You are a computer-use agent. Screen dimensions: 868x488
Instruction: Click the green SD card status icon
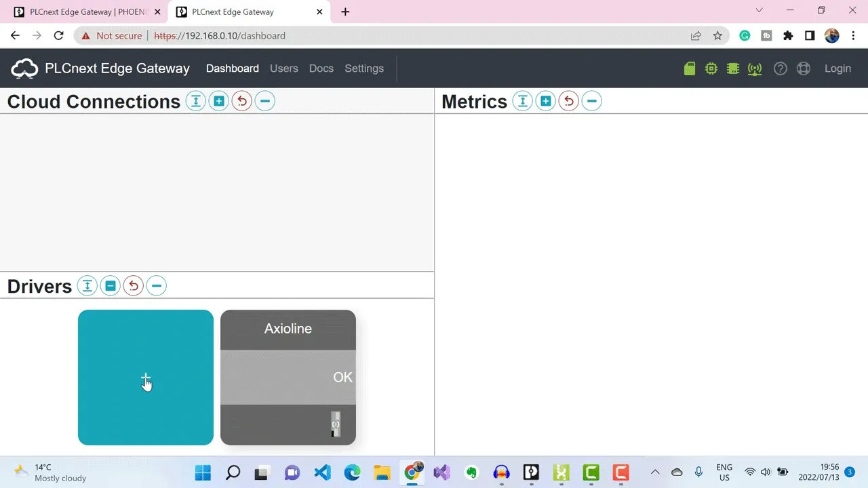point(690,68)
